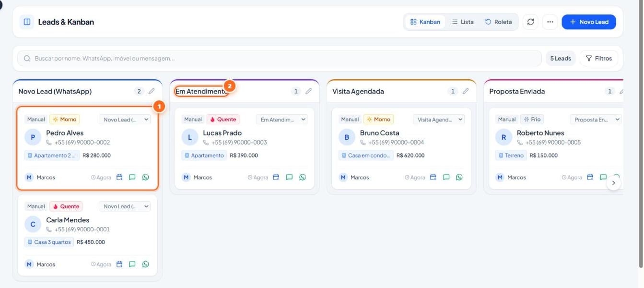Open chat message icon on Carla Mendes card

132,264
